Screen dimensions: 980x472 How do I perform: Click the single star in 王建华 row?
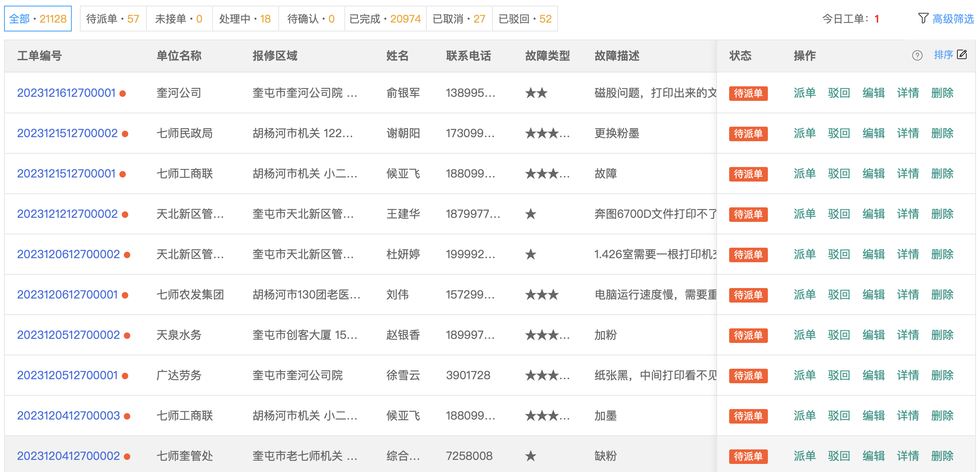click(x=531, y=214)
